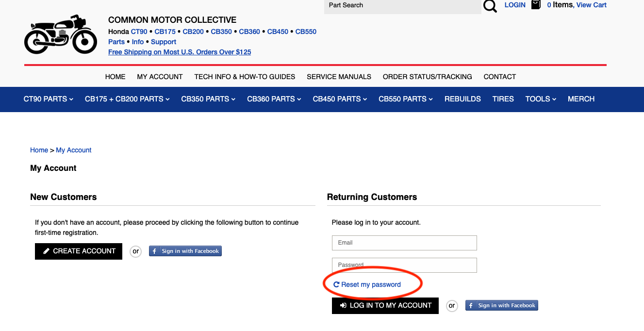The image size is (644, 331).
Task: Click the magnifying glass search icon
Action: (x=490, y=6)
